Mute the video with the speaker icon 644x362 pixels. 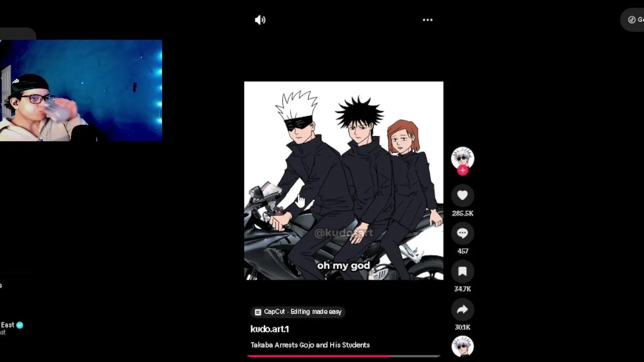point(260,20)
